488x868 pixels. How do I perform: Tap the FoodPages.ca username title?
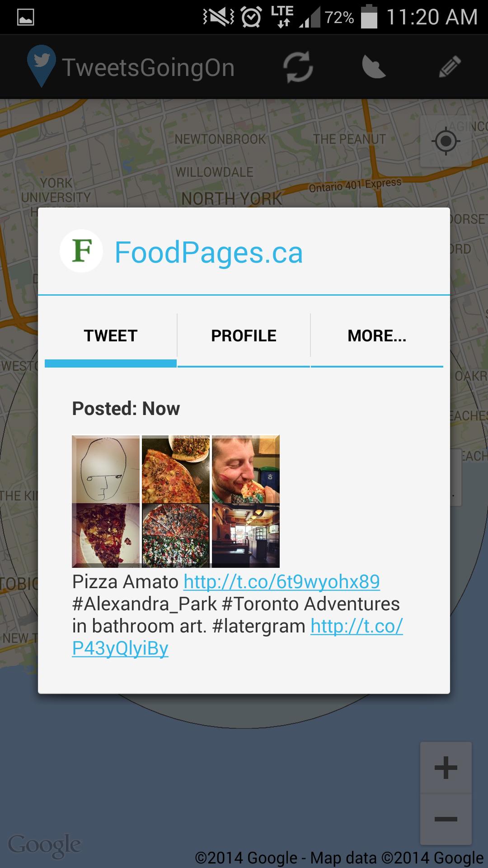pos(208,252)
